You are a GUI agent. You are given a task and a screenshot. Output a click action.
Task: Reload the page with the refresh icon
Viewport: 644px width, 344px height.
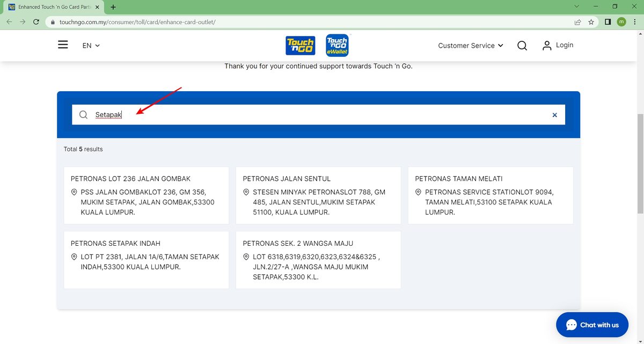tap(36, 22)
